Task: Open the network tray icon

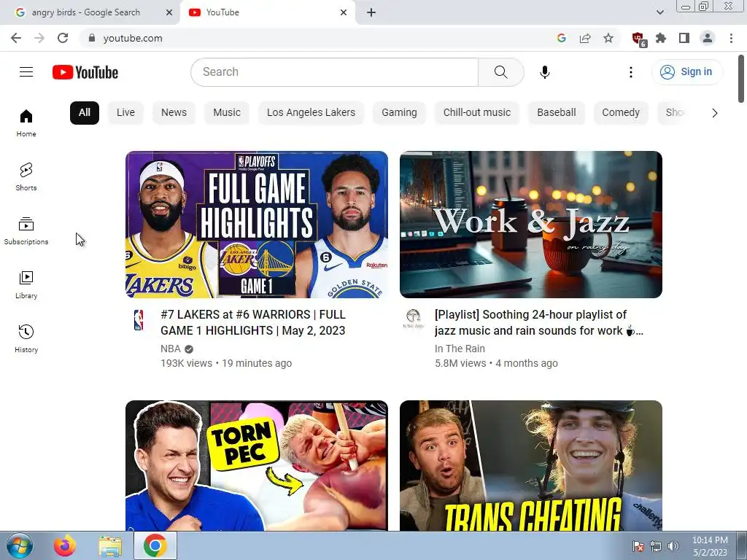Action: point(656,546)
